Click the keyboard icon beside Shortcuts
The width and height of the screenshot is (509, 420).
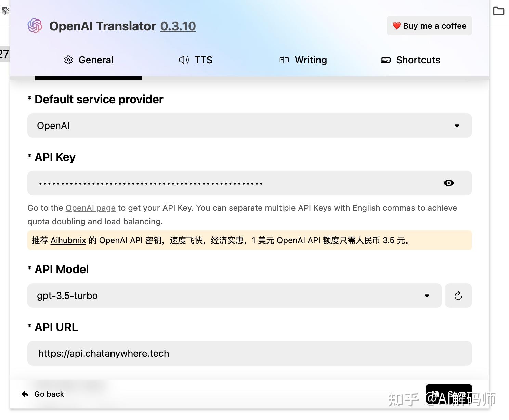[386, 60]
